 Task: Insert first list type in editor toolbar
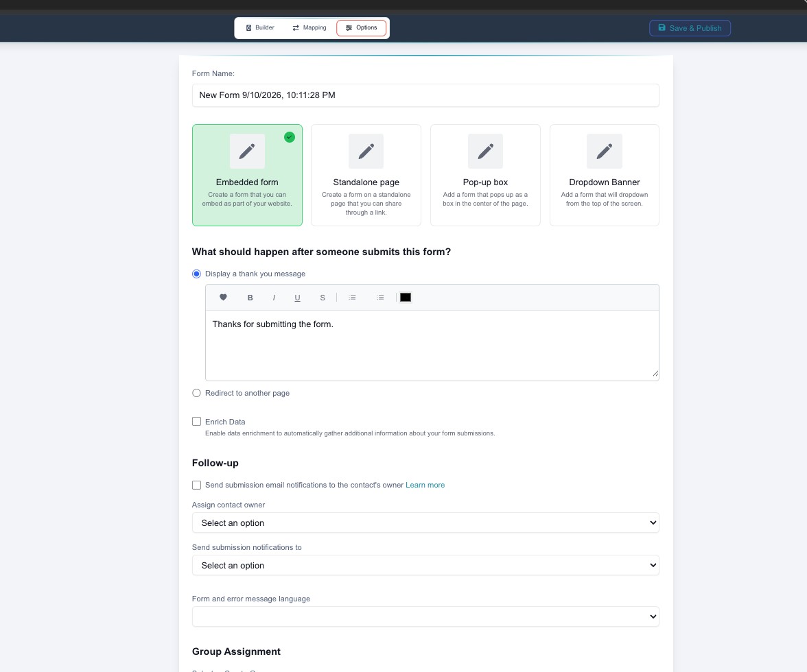[352, 297]
